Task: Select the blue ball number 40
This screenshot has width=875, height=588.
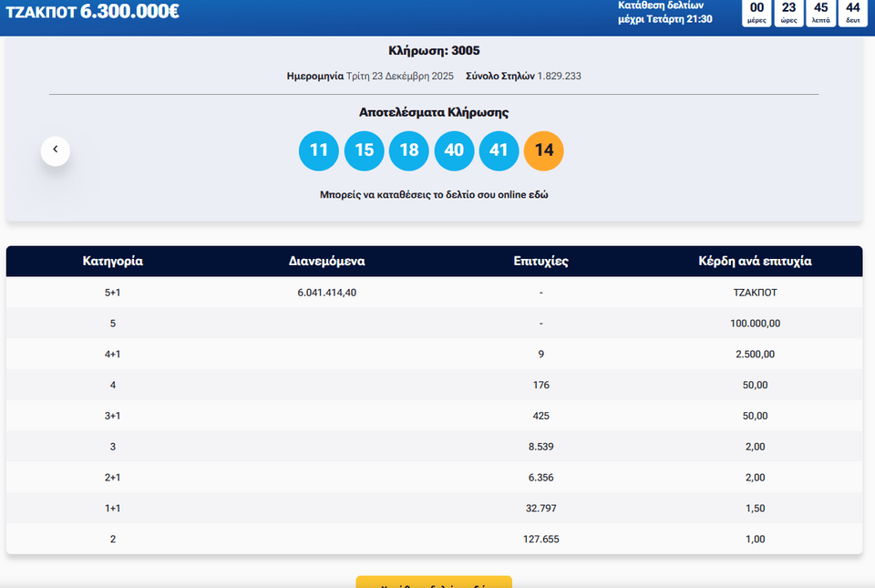Action: pos(454,150)
